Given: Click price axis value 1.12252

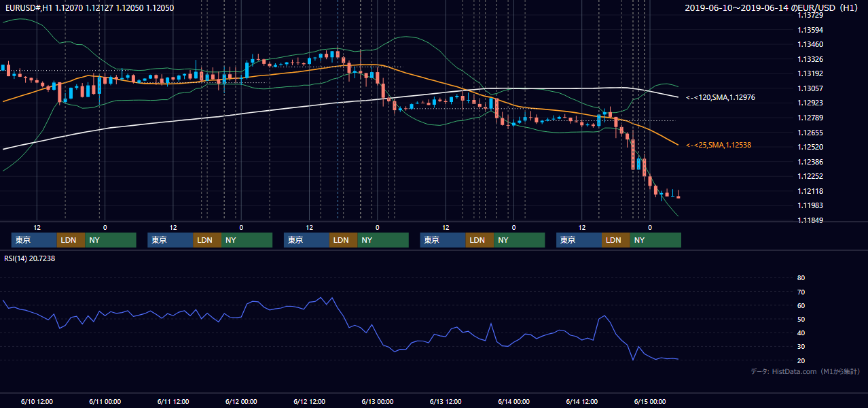Looking at the screenshot, I should pos(810,176).
